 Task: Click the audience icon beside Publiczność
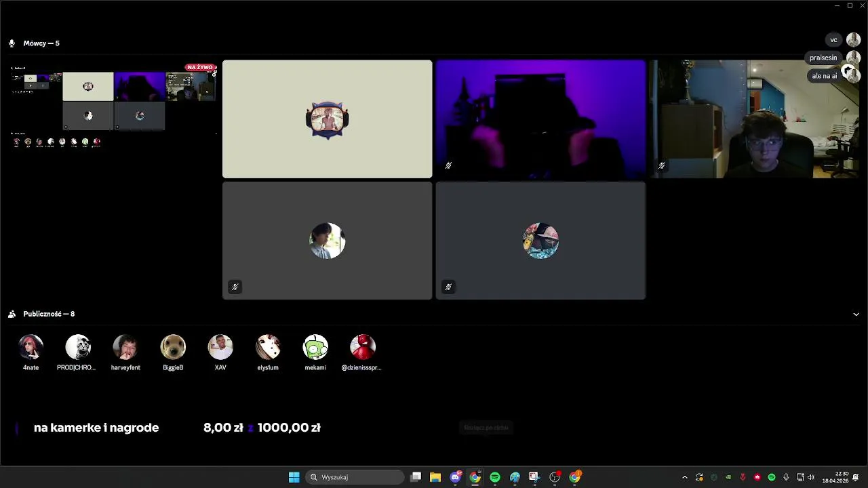click(12, 314)
